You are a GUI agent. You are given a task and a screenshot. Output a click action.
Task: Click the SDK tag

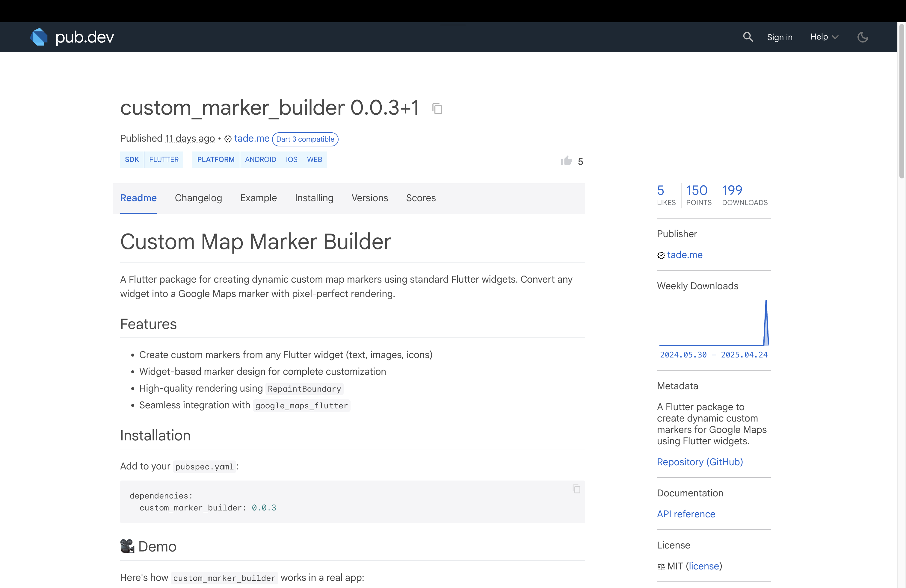[132, 159]
